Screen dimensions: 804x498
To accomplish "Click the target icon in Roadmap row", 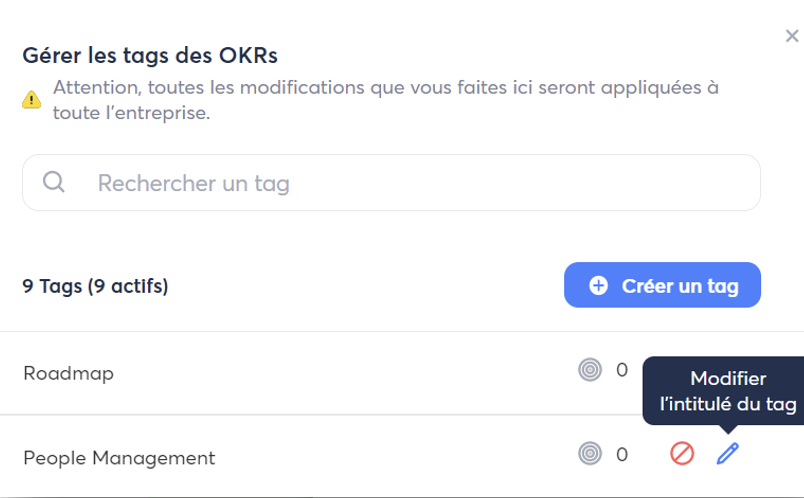I will point(590,371).
